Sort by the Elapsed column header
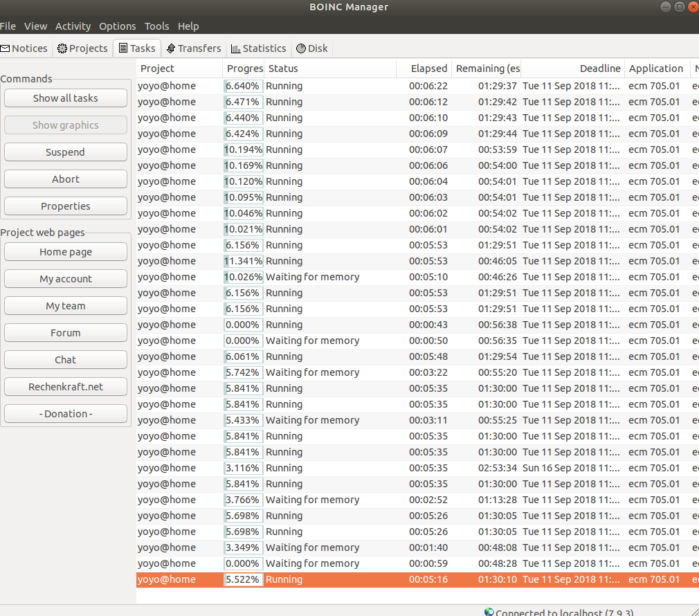 (428, 69)
